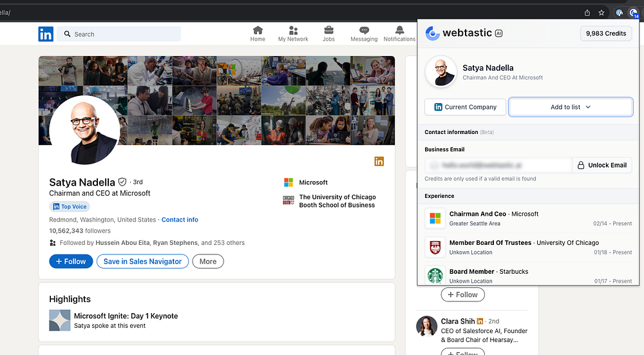
Task: Click Follow button above Clara Shih
Action: (x=462, y=294)
